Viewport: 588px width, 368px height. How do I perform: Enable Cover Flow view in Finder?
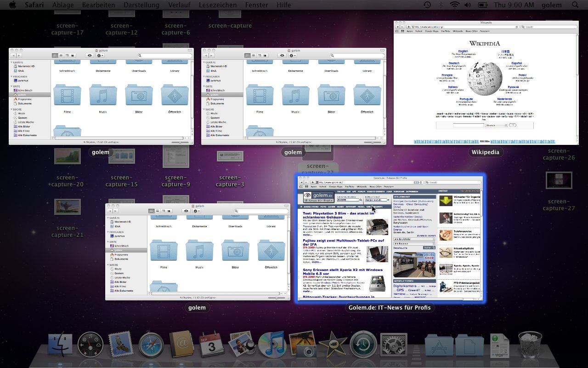[x=169, y=211]
